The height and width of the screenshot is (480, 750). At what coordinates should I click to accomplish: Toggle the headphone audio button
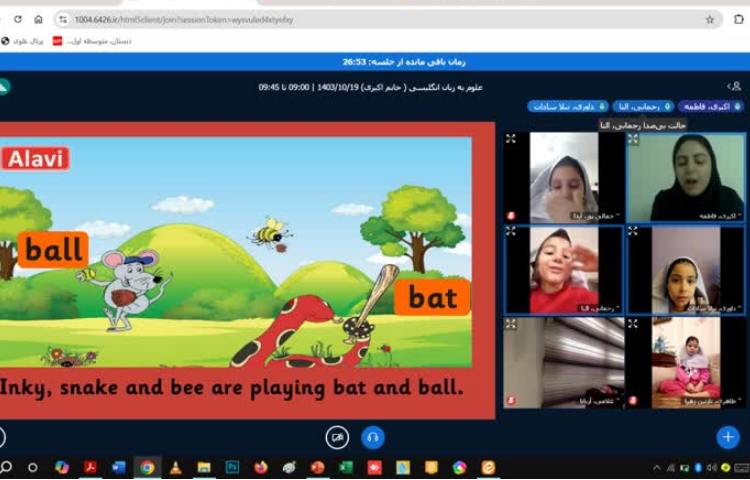click(372, 437)
